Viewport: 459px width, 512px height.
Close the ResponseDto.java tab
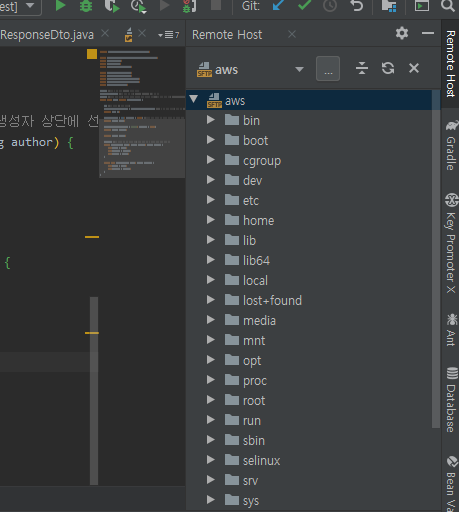point(105,33)
